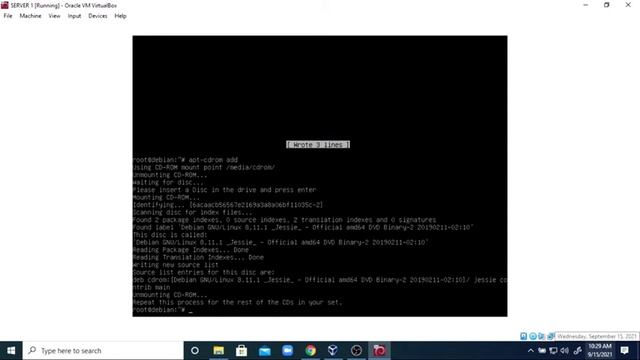Image resolution: width=640 pixels, height=360 pixels.
Task: Click the VirtualBox audio status icon
Action: click(x=542, y=336)
